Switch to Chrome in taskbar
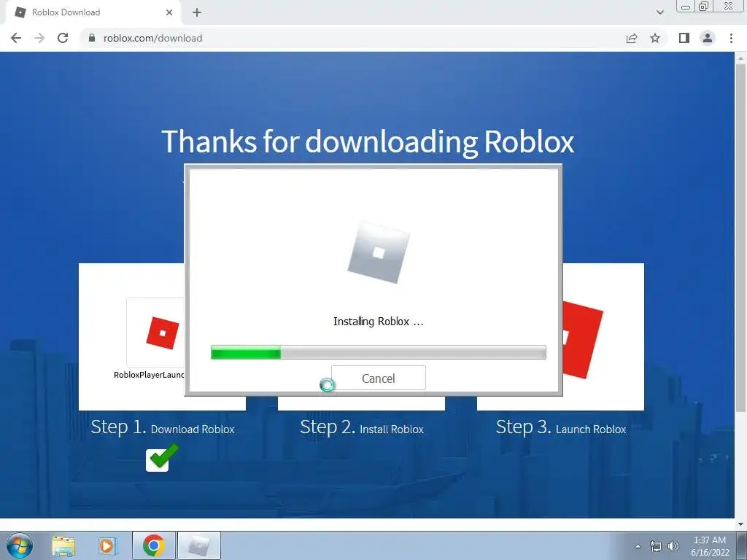The width and height of the screenshot is (747, 560). (x=153, y=545)
